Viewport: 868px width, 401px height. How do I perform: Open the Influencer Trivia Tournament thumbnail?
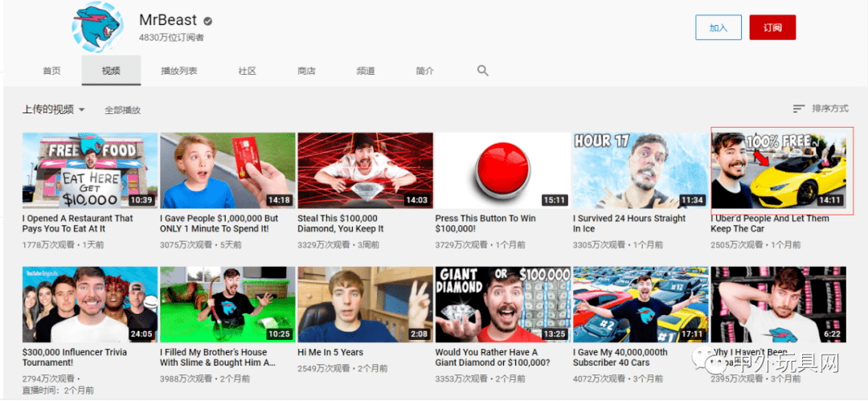click(90, 305)
